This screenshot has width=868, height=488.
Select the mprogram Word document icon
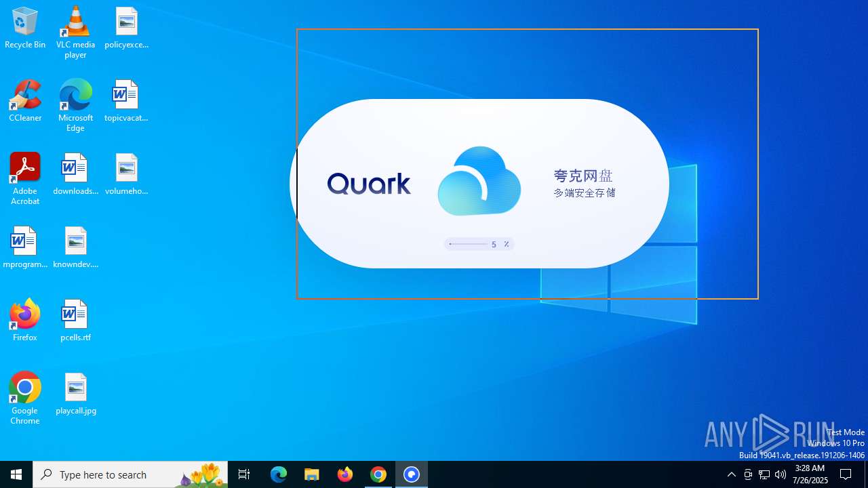pyautogui.click(x=25, y=248)
